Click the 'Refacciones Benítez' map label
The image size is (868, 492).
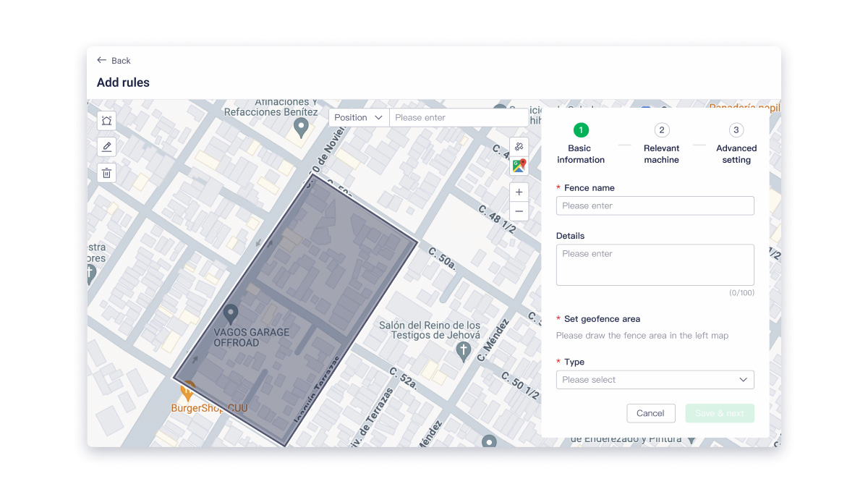pyautogui.click(x=271, y=112)
